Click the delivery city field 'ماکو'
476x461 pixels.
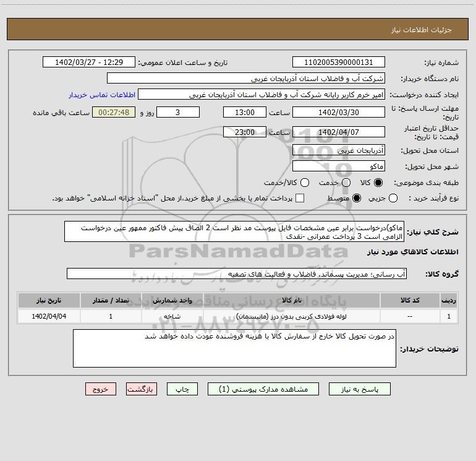(x=339, y=166)
